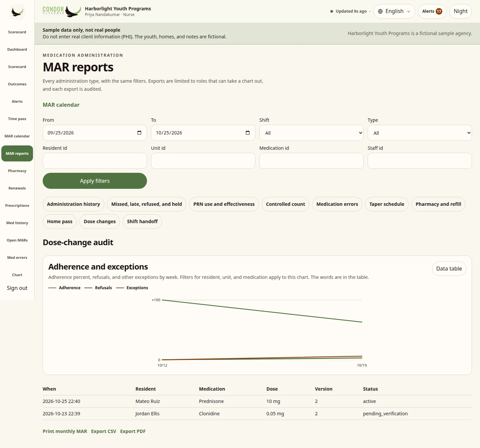Toggle the chart's Data table view
This screenshot has width=480, height=448.
pos(449,269)
